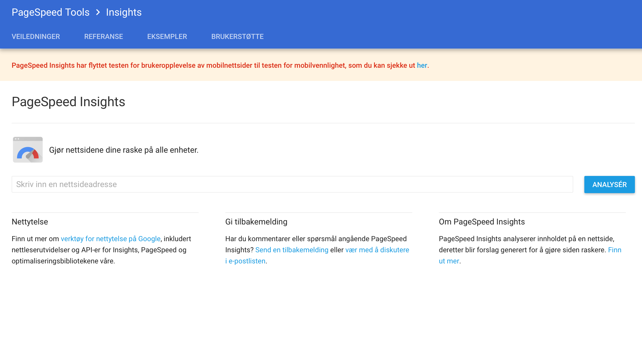642x364 pixels.
Task: Go to Insights breadcrumb link
Action: click(x=124, y=12)
